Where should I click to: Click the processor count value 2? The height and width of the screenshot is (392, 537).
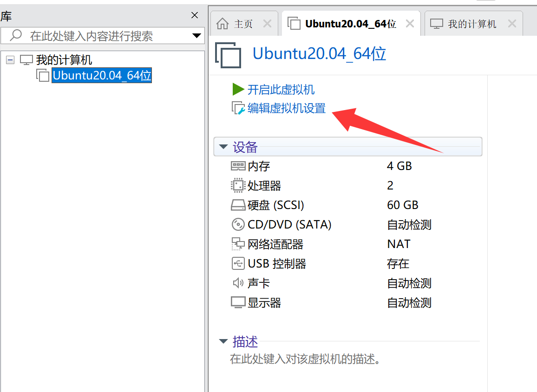(390, 186)
